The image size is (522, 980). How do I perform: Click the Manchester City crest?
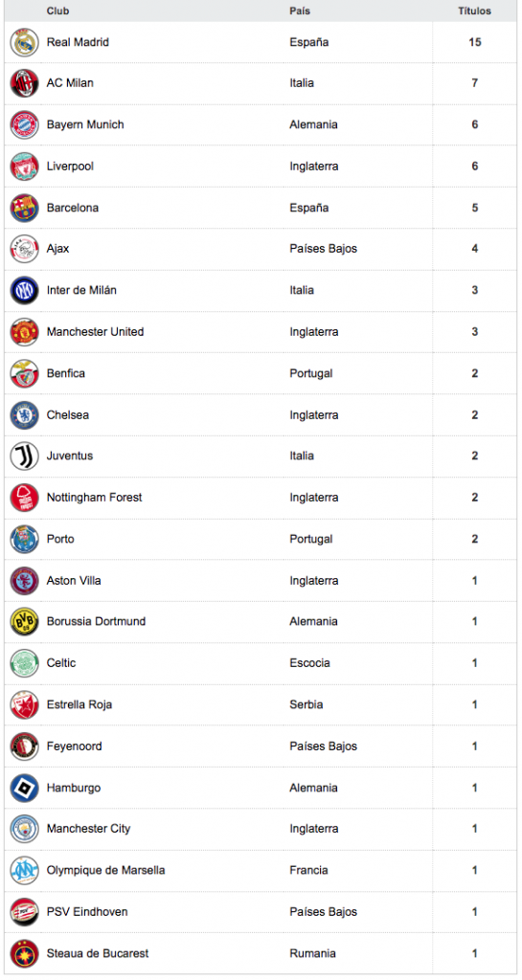coord(24,830)
